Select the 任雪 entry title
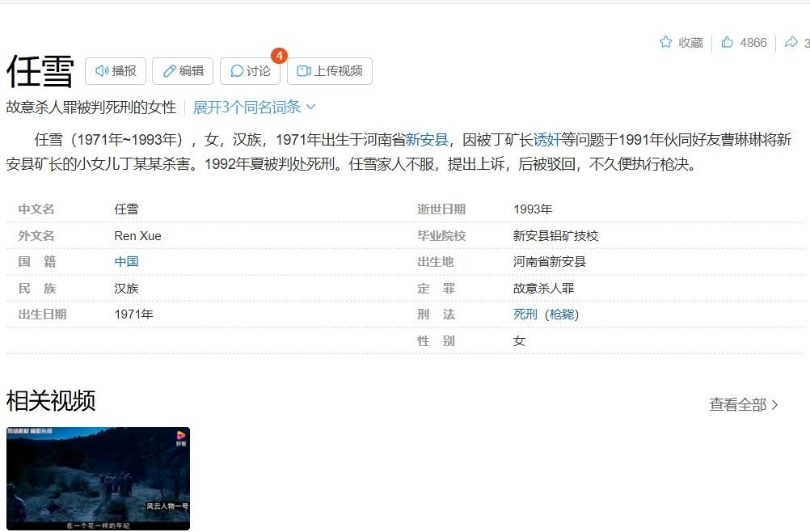 pos(40,71)
